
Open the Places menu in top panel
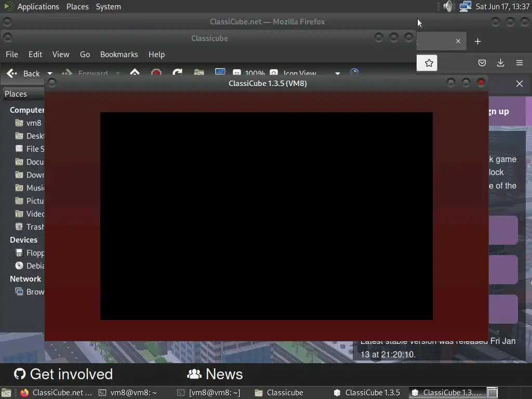click(77, 6)
